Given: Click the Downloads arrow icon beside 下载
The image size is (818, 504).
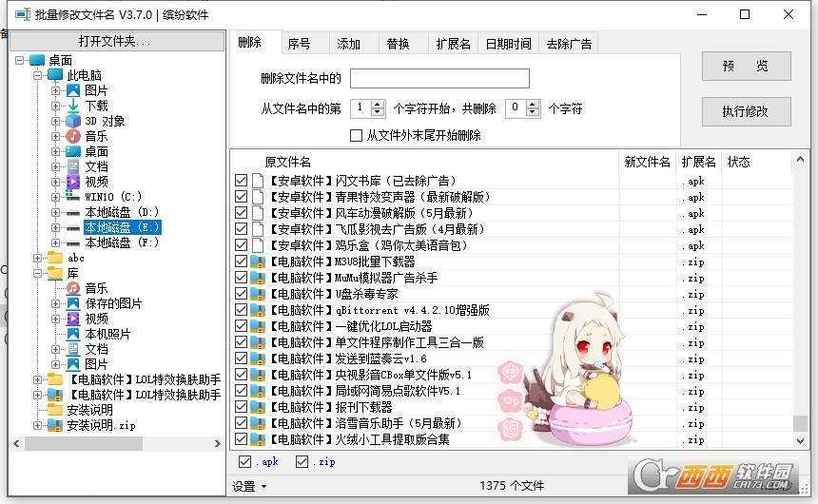Looking at the screenshot, I should point(73,106).
